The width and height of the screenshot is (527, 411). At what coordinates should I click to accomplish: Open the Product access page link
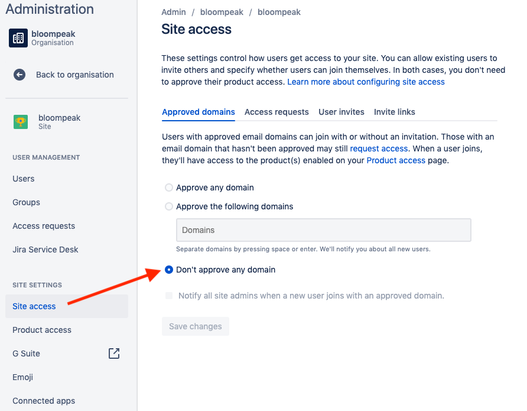396,160
